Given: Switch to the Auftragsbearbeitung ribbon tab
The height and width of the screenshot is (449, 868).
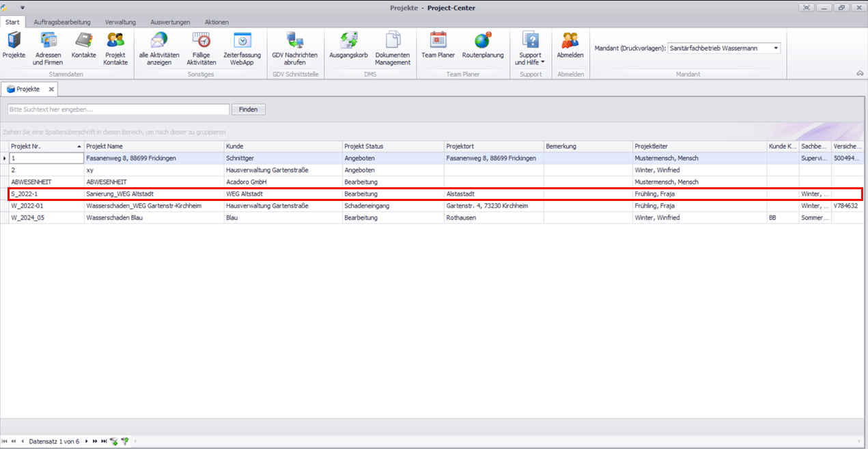Looking at the screenshot, I should pos(62,23).
